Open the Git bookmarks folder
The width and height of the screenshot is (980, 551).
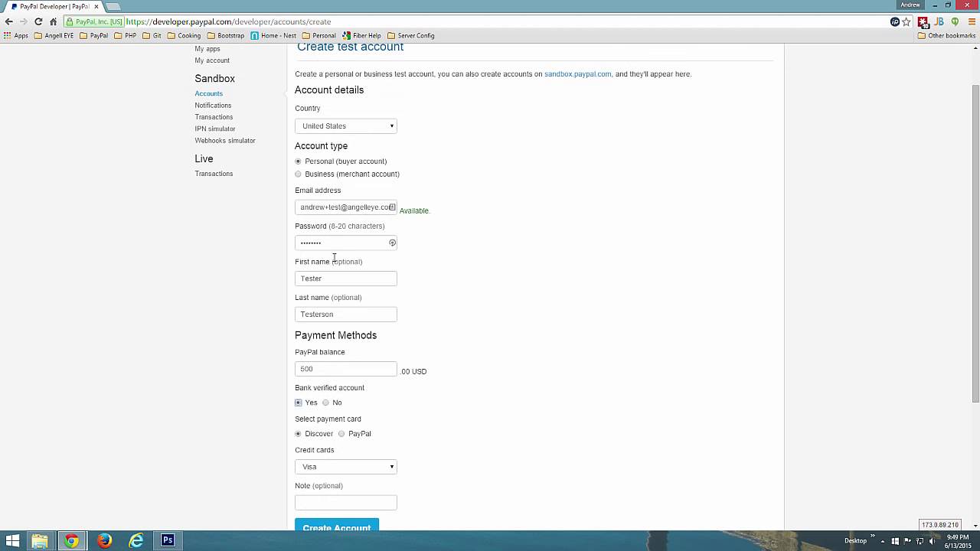[152, 35]
